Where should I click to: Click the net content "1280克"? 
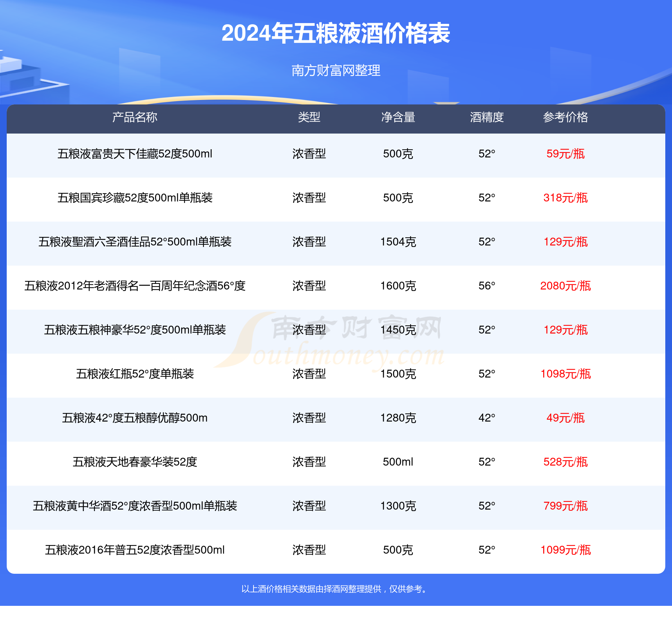[x=398, y=418]
